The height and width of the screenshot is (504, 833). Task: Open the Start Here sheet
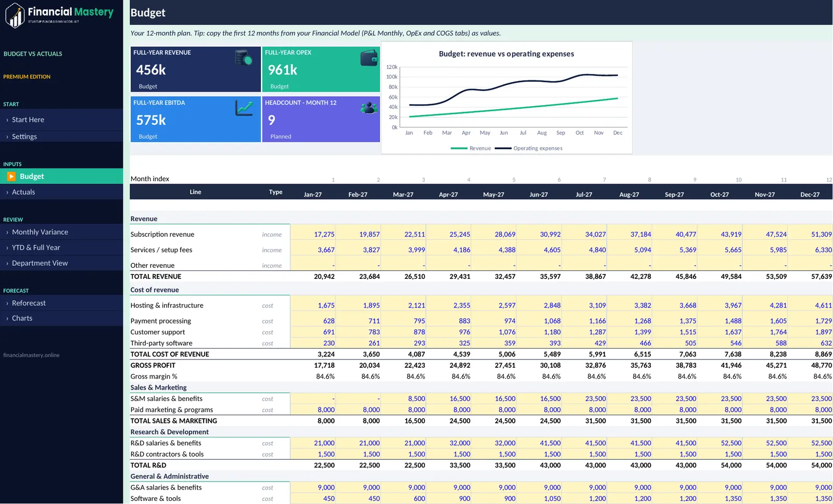pyautogui.click(x=61, y=120)
